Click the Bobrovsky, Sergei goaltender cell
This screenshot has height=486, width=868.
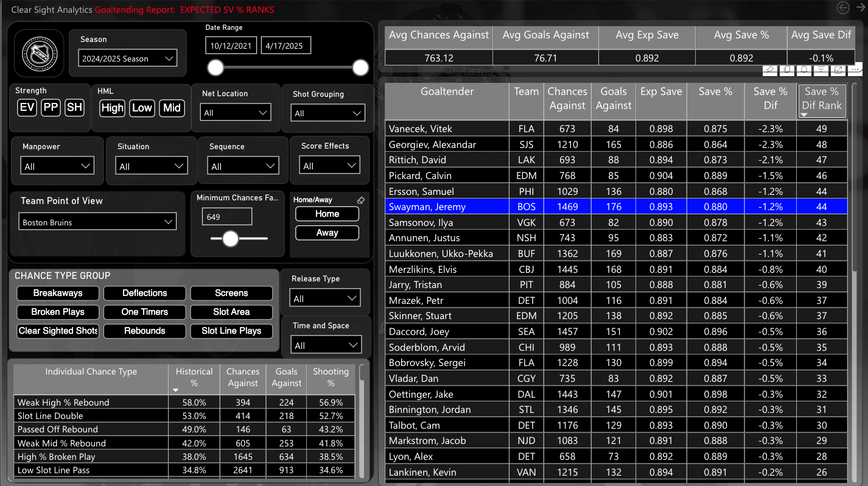tap(447, 362)
